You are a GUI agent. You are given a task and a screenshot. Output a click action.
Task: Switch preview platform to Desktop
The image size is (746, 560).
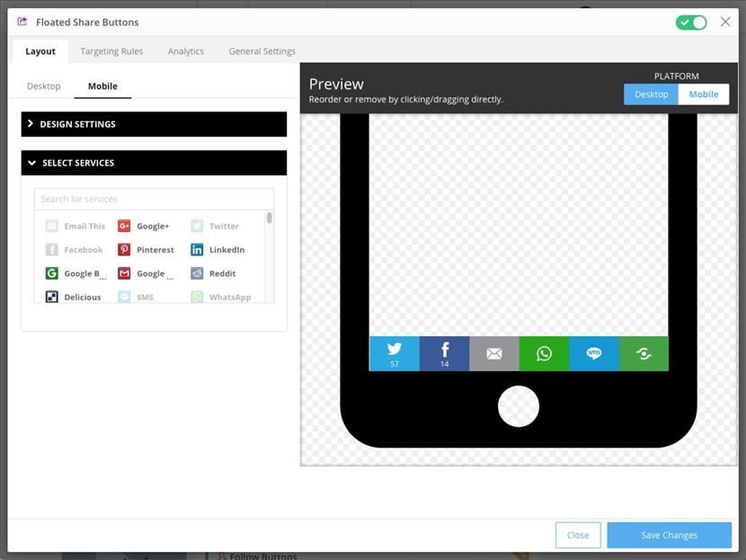click(651, 94)
